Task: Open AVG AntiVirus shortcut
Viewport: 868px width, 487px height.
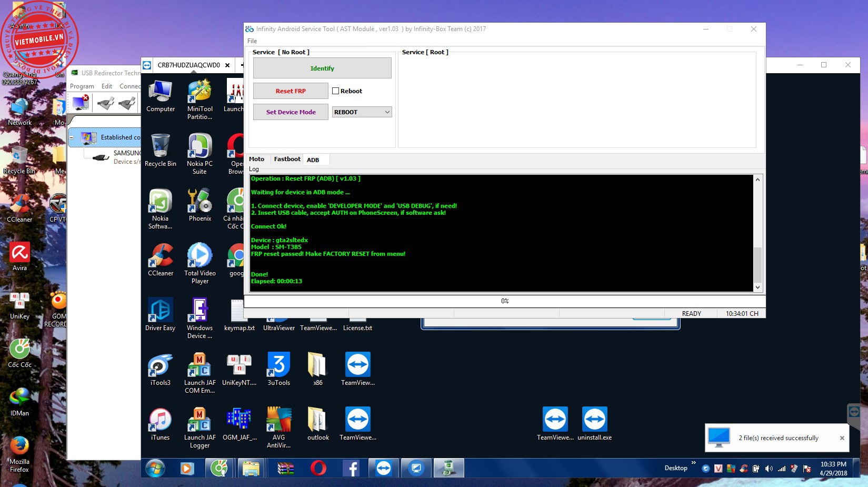Action: point(279,428)
